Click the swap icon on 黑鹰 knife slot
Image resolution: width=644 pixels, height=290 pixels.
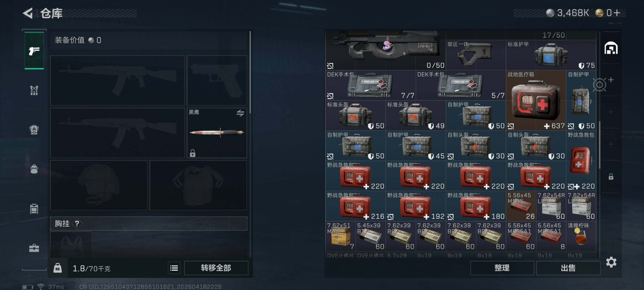[240, 113]
